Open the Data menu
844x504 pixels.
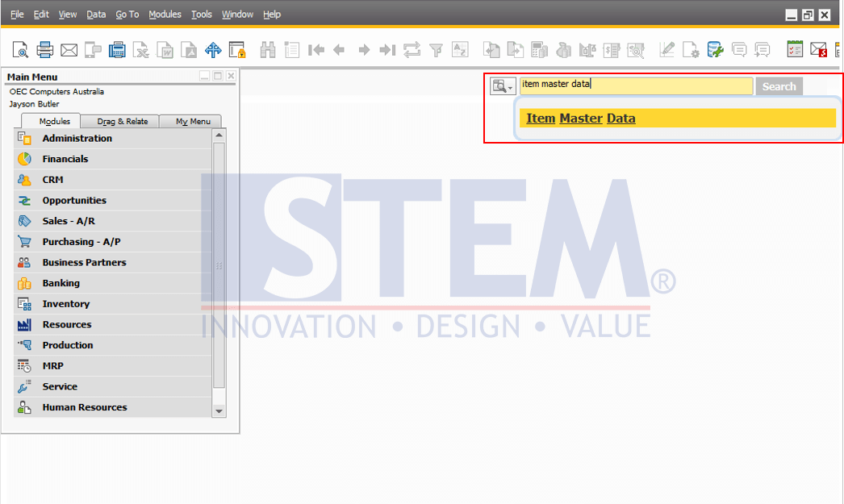(96, 15)
